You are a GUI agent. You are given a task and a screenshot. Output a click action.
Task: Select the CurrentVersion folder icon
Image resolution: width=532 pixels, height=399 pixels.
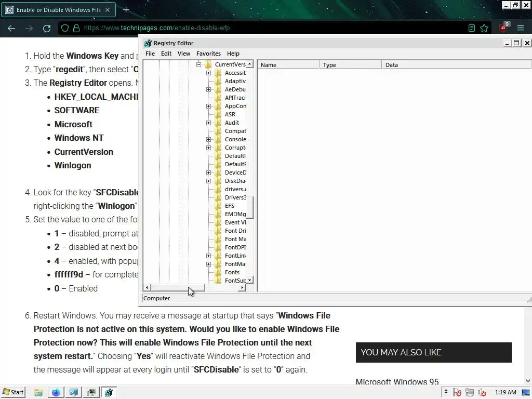point(208,64)
